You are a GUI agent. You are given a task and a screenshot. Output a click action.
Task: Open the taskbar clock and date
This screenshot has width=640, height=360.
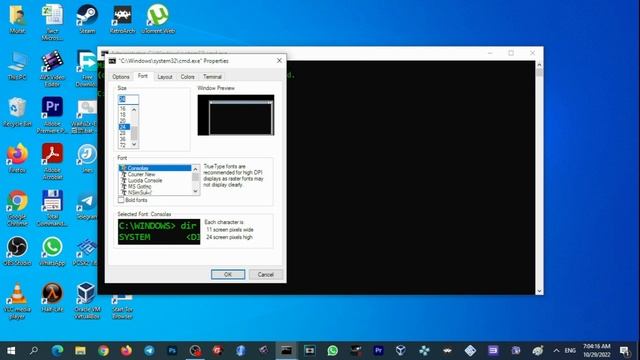click(x=597, y=351)
